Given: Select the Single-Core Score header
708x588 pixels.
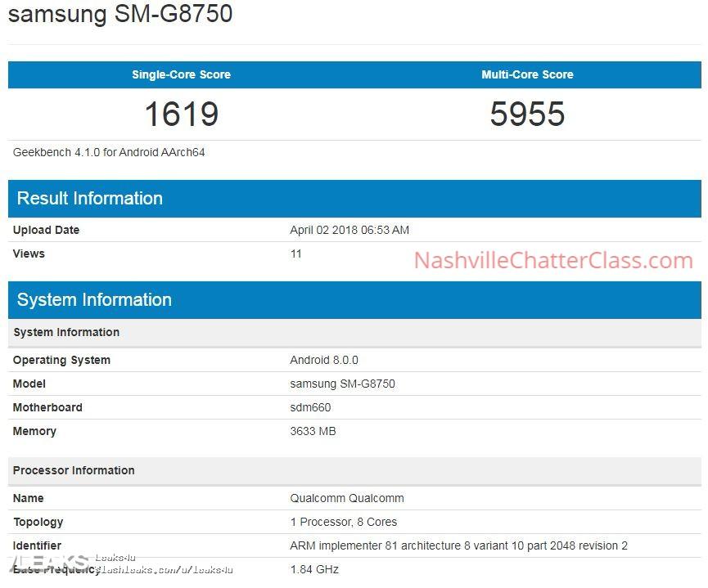Looking at the screenshot, I should point(181,74).
